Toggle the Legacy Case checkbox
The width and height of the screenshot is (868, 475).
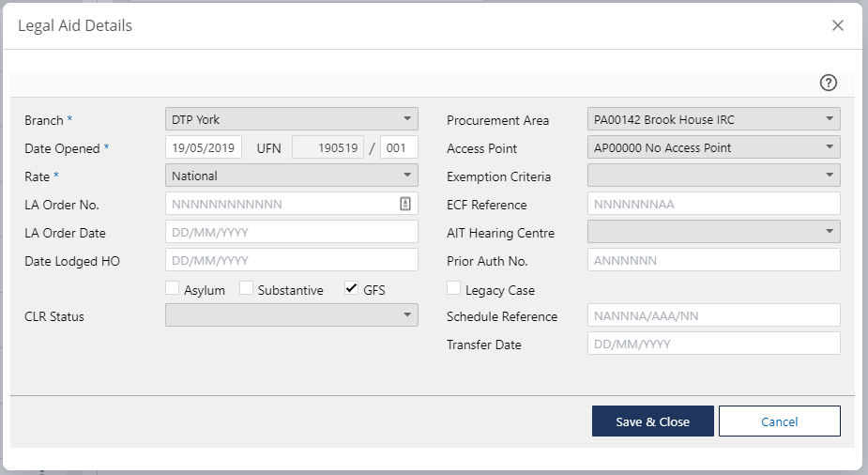click(454, 289)
